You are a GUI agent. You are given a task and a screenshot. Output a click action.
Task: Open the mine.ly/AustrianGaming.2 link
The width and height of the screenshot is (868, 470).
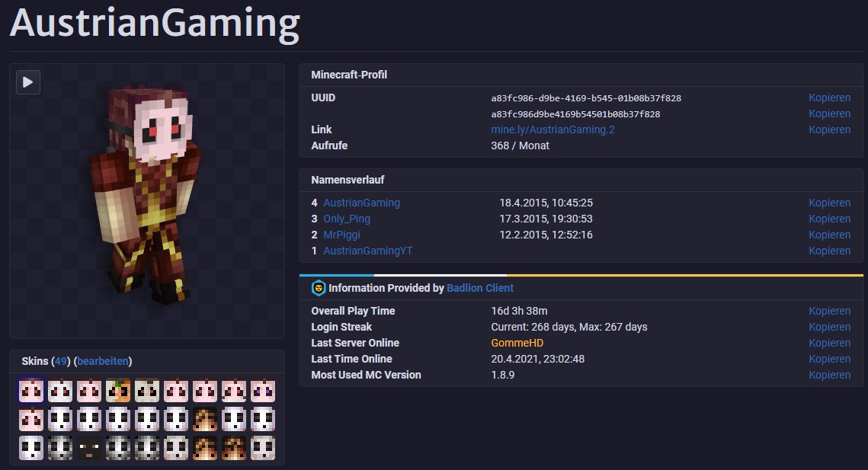553,129
